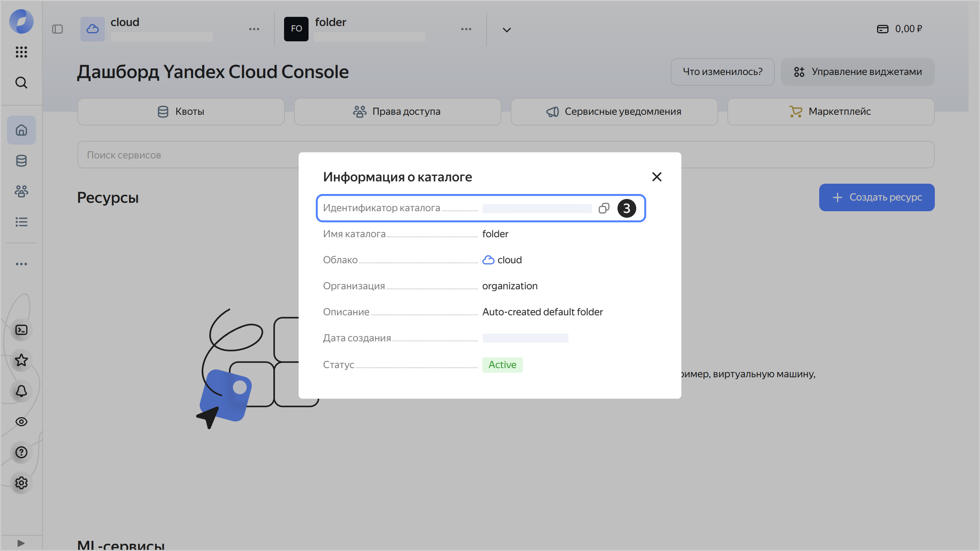Open the terminal (CLI) tool in sidebar

click(21, 330)
